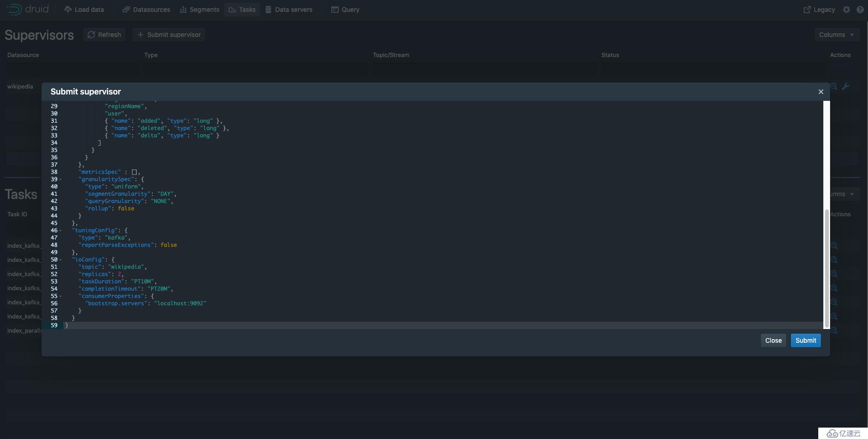Collapse the tuningConfig block at line 46

tap(60, 230)
